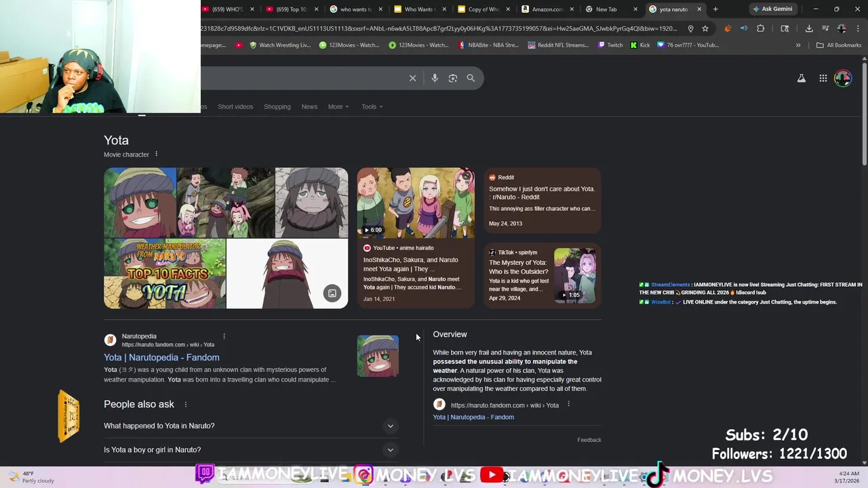
Task: Open TikTok The Mystery of Yota card
Action: point(542,275)
